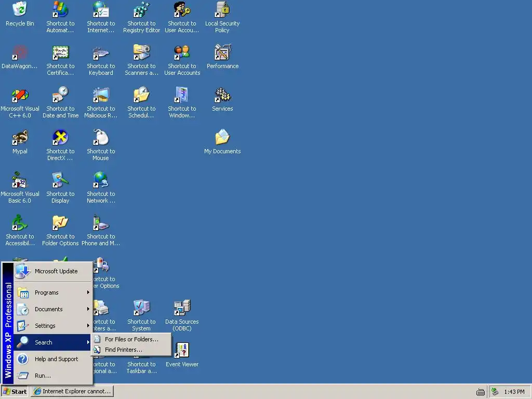Open Settings in the Start menu
Screen dimensions: 532x399
[x=54, y=326]
